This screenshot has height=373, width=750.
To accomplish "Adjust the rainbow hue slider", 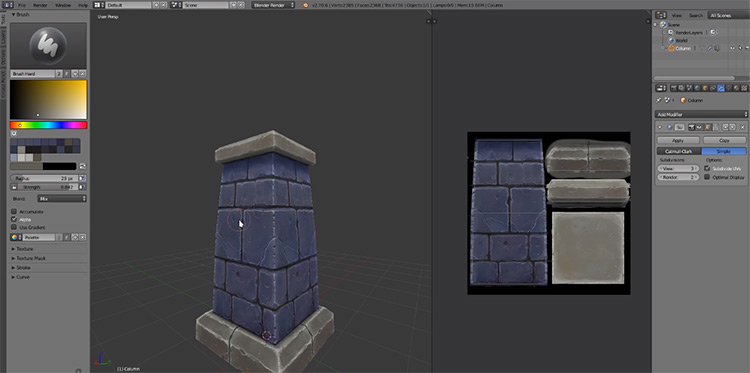I will (x=48, y=125).
